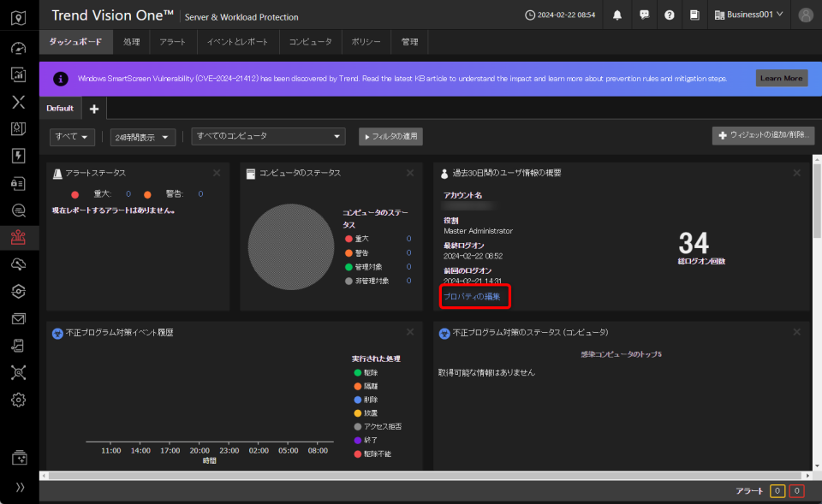
Task: Close the アラートステータス widget
Action: click(x=217, y=173)
